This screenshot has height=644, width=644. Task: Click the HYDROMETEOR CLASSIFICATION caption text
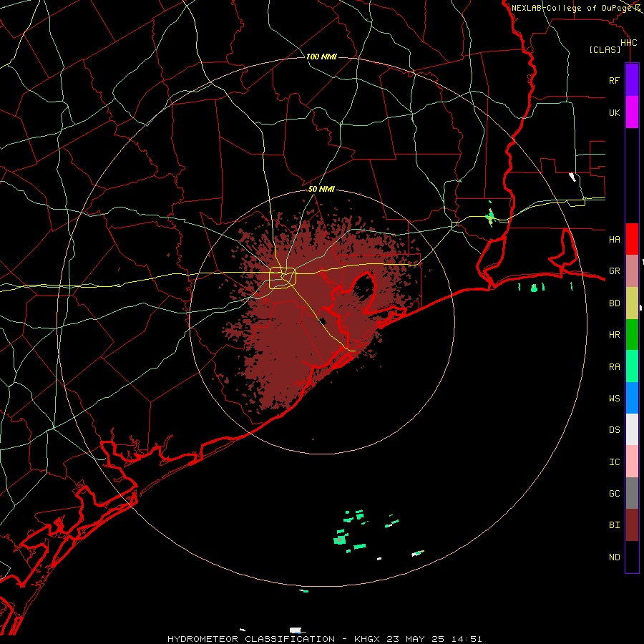251,639
